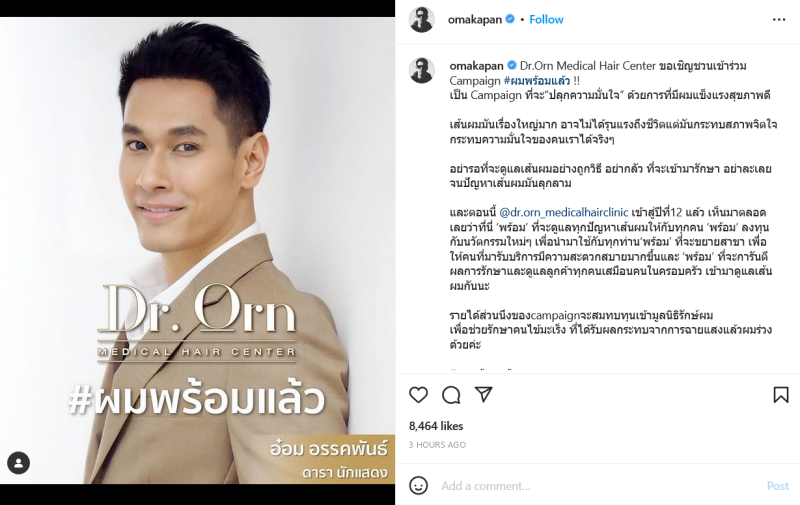Click omakapan avatar beside caption
Screen dimensions: 800x505
(x=422, y=70)
